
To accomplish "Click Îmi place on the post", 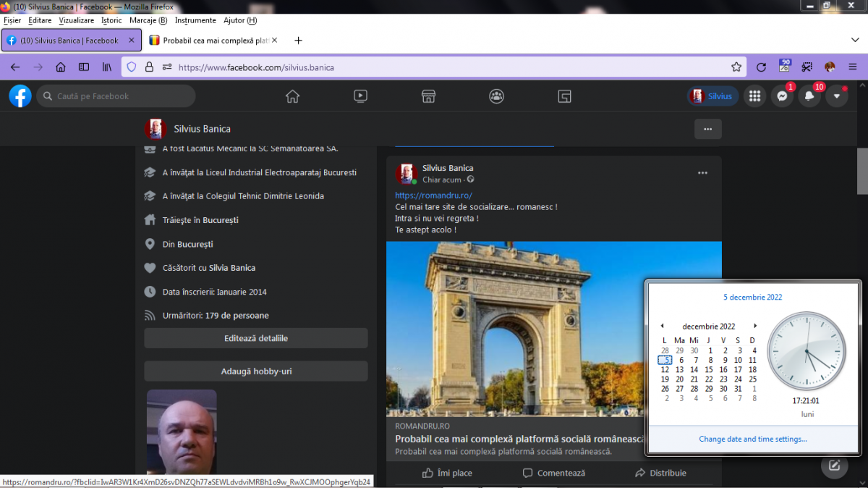I will 447,473.
